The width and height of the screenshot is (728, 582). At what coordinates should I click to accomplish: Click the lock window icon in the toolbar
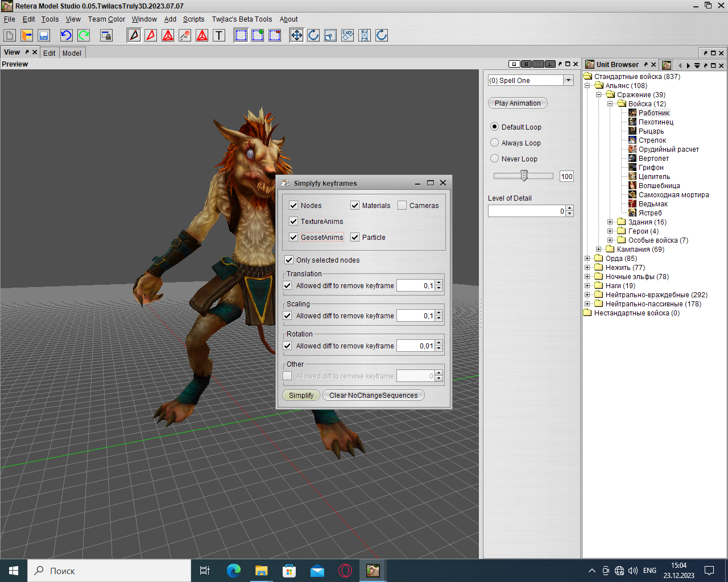point(106,35)
